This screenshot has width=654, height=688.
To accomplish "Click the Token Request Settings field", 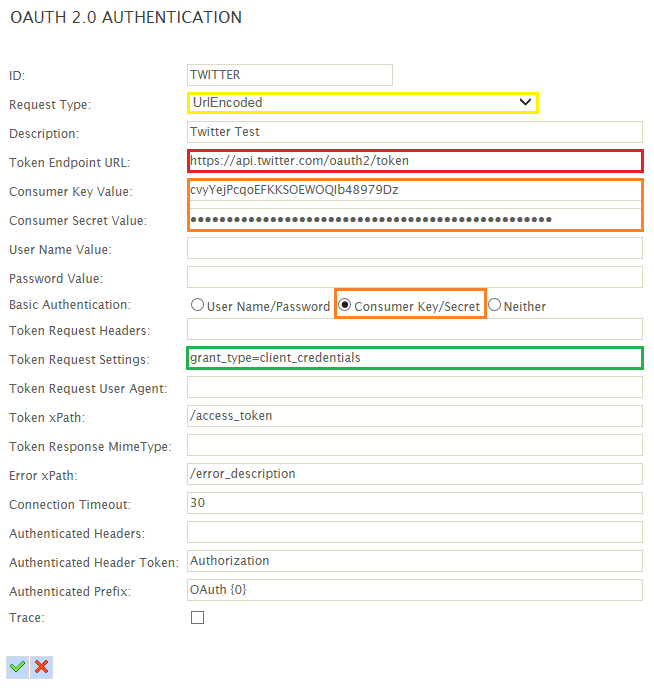I will pyautogui.click(x=415, y=358).
